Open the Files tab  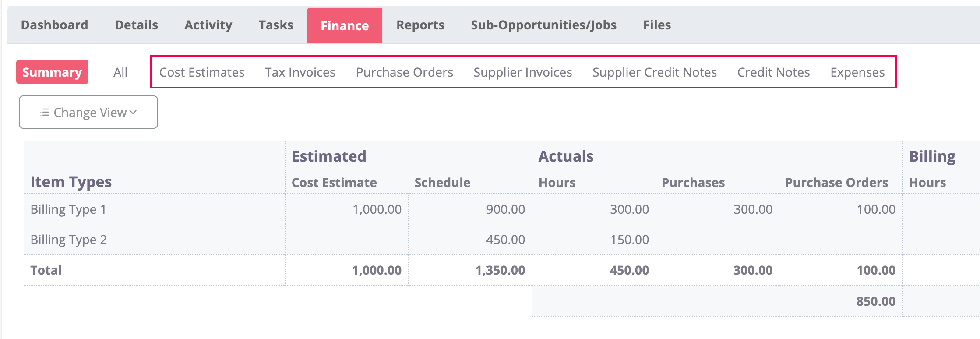click(657, 25)
